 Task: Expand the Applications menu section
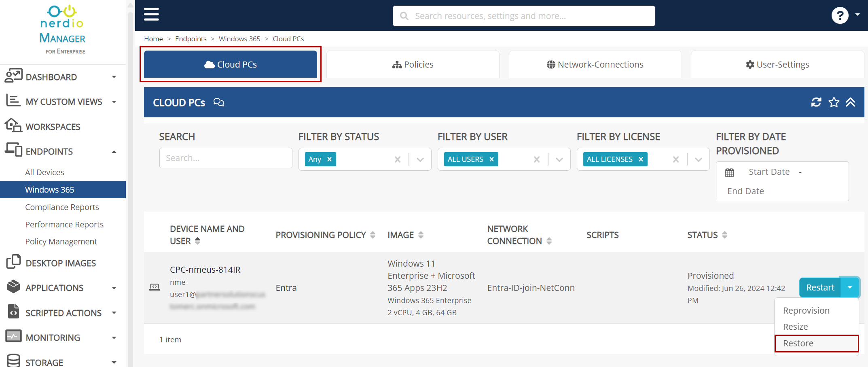pos(114,288)
